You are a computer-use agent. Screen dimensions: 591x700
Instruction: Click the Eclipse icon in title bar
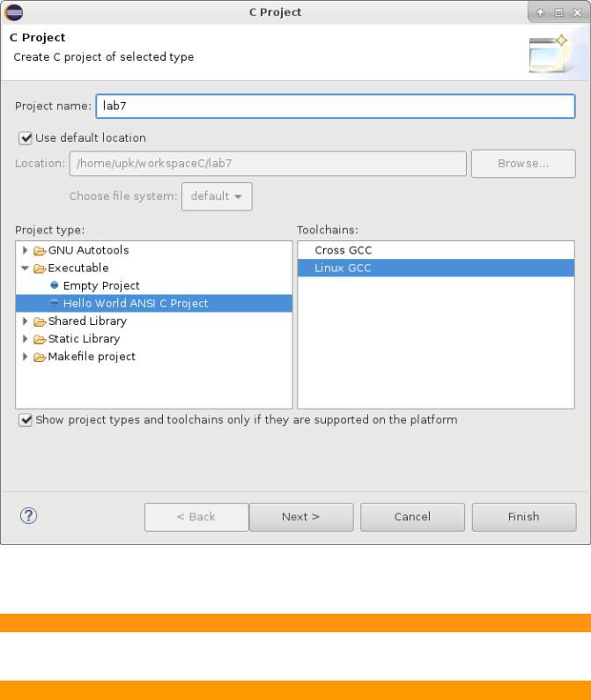click(14, 12)
